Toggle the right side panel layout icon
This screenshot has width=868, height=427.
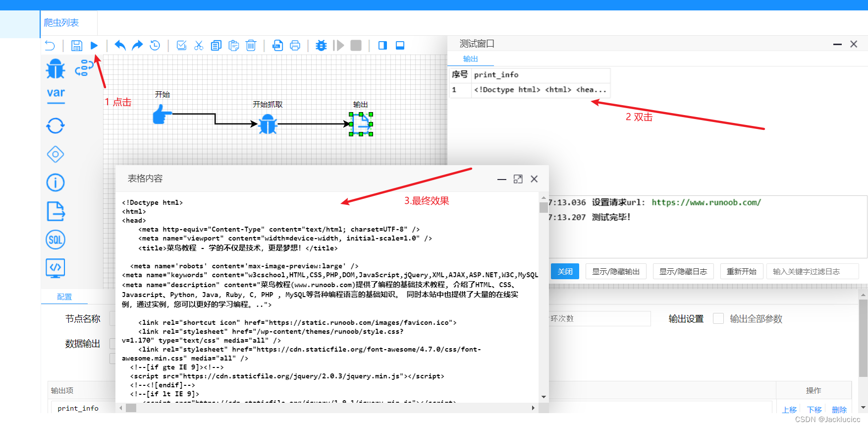[382, 46]
